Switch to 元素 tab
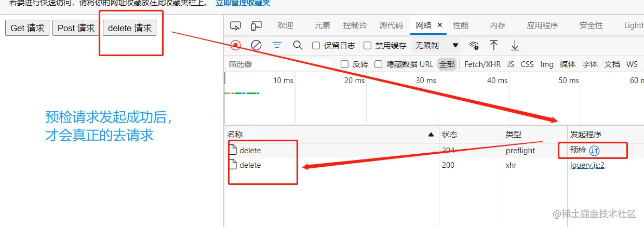This screenshot has height=227, width=644. coord(322,25)
